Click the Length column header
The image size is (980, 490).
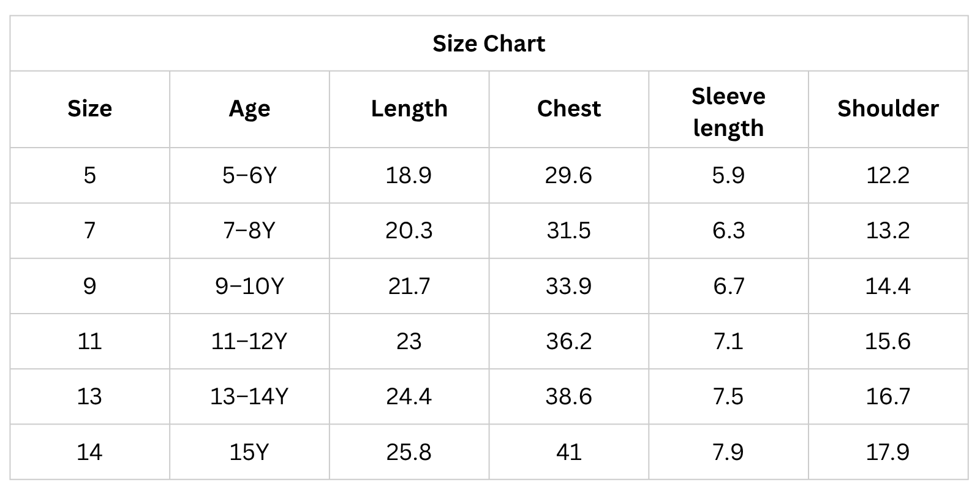click(409, 108)
